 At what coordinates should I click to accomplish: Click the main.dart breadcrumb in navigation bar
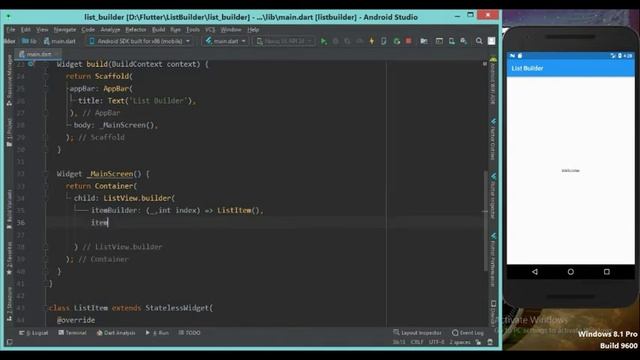60,41
